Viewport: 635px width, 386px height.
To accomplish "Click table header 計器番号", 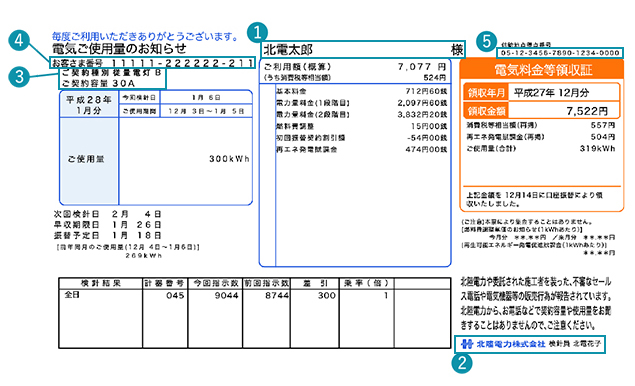I will tap(165, 284).
